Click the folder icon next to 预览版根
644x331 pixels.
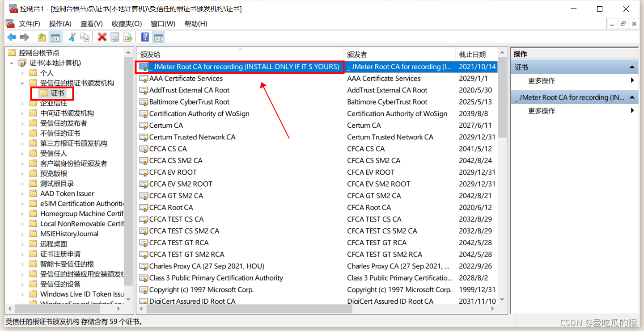coord(33,173)
